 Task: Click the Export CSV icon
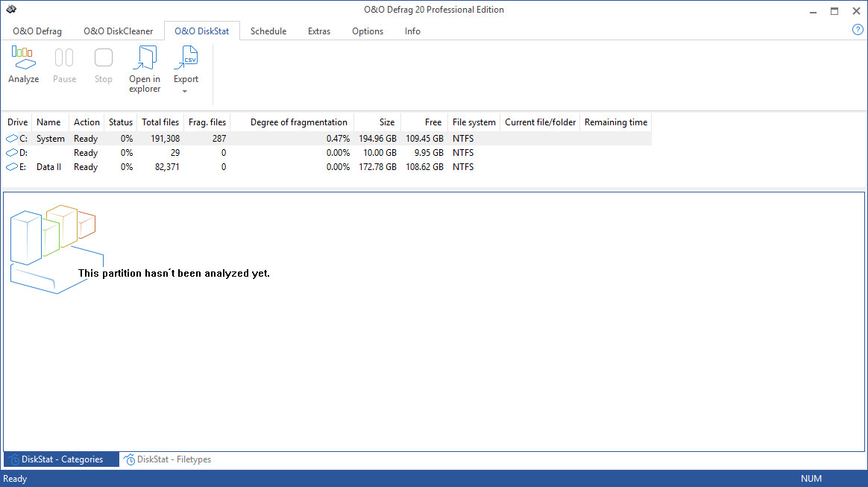click(186, 58)
